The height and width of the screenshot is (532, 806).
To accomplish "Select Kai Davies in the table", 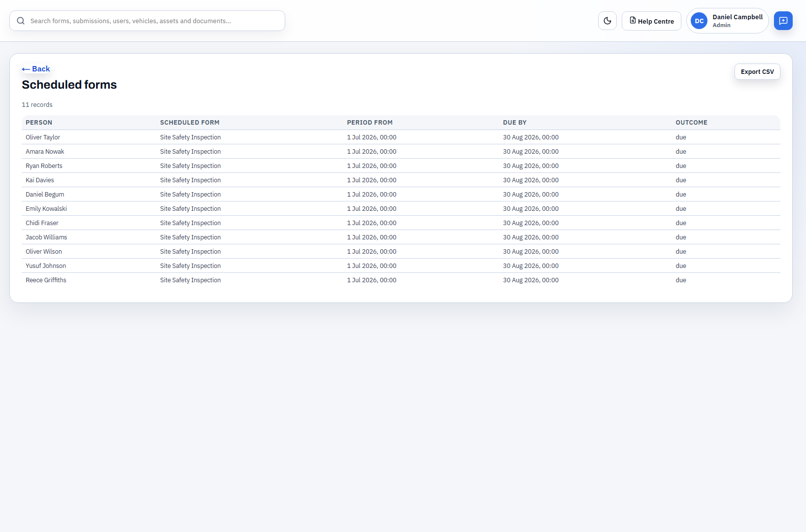I will 40,180.
